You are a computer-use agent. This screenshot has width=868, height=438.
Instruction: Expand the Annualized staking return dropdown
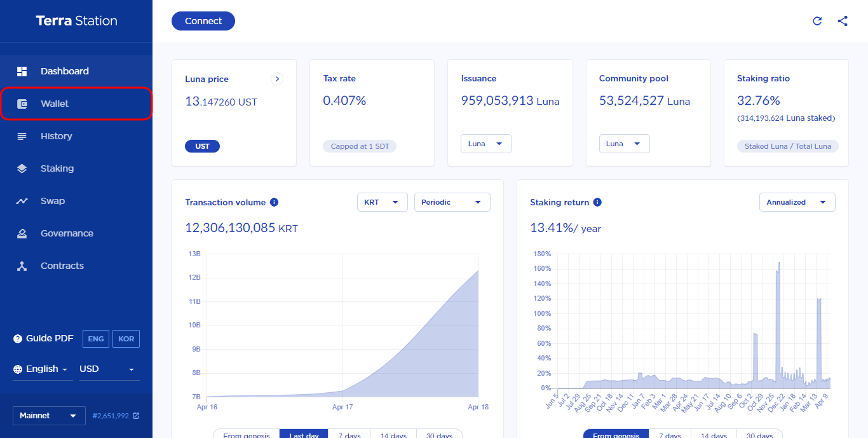click(797, 202)
